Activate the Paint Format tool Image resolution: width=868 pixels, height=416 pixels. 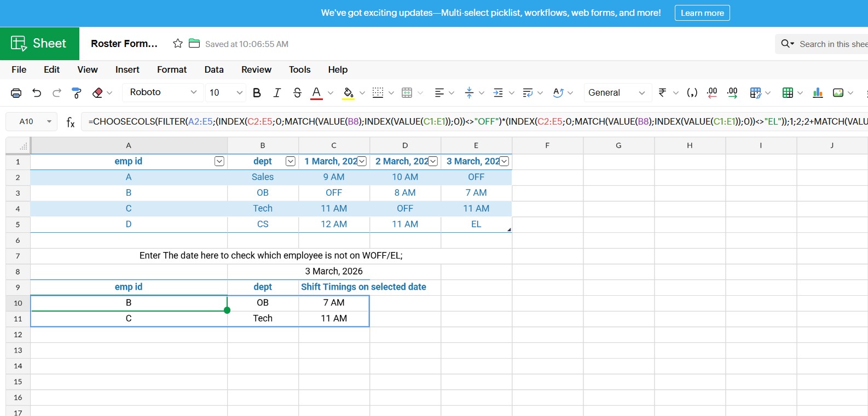pyautogui.click(x=77, y=93)
